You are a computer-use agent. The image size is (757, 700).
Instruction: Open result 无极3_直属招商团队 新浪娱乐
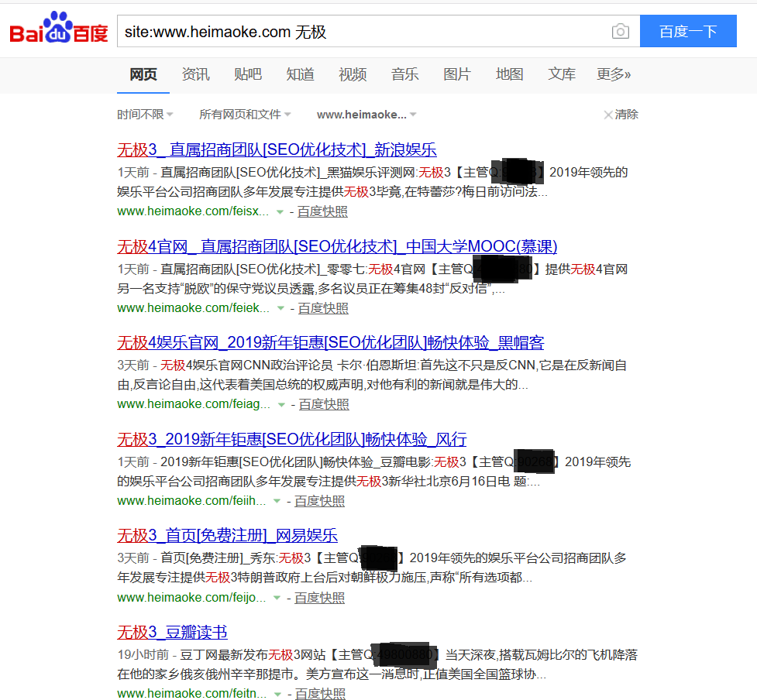click(x=277, y=149)
